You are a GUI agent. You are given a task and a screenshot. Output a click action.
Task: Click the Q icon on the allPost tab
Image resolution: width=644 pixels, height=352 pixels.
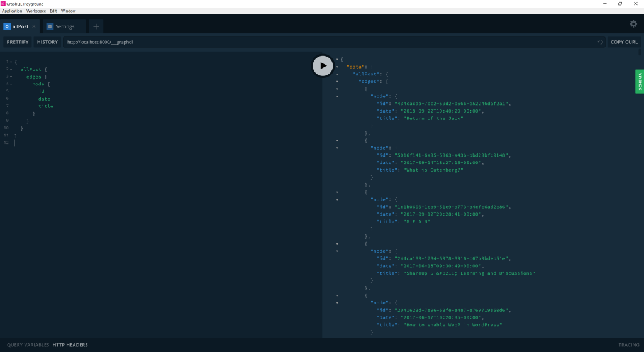point(7,26)
